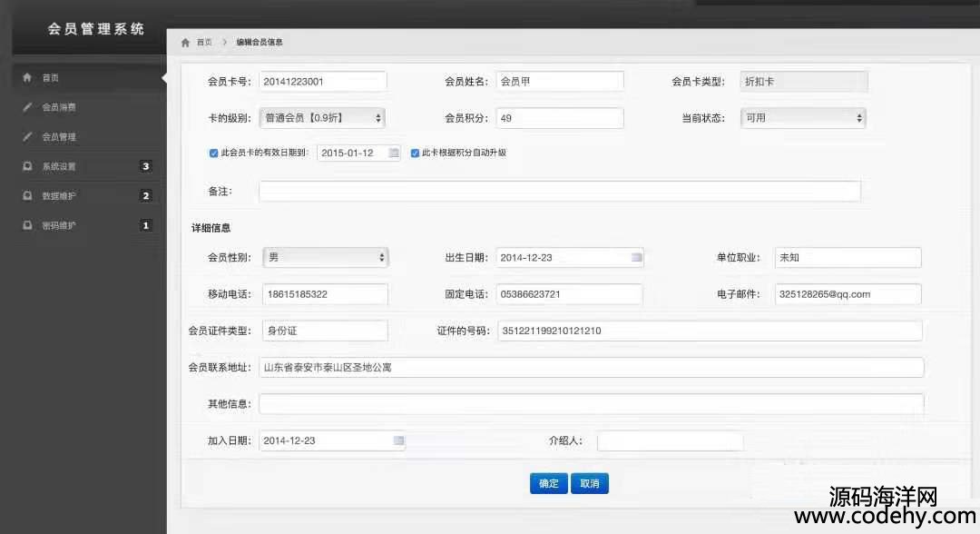Click the pencil icon beside 会员管理
Image resolution: width=980 pixels, height=534 pixels.
pyautogui.click(x=27, y=136)
